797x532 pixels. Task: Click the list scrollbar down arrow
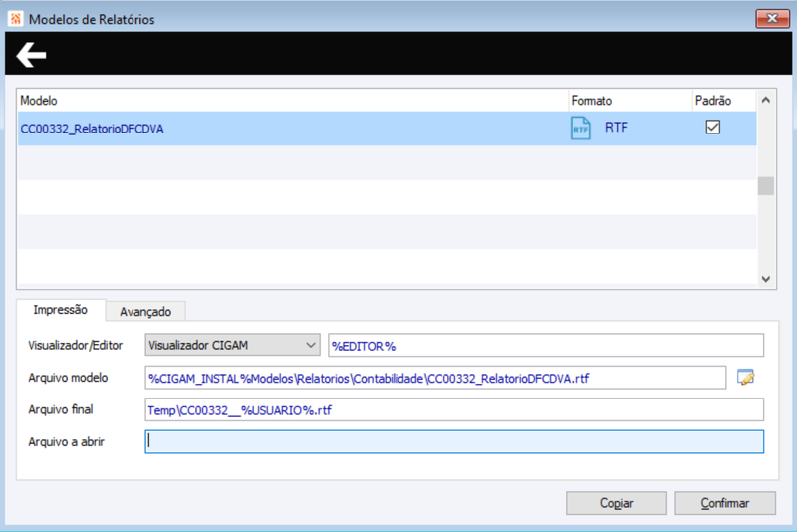point(766,279)
